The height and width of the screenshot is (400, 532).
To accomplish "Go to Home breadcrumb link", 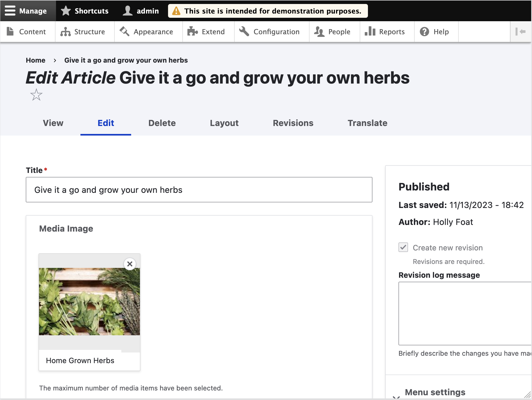I will click(x=36, y=60).
